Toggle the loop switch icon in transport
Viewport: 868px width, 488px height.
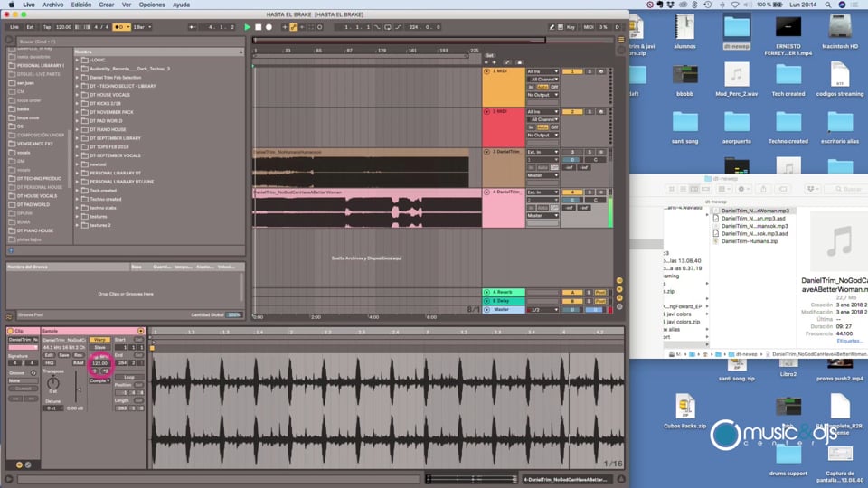click(388, 27)
